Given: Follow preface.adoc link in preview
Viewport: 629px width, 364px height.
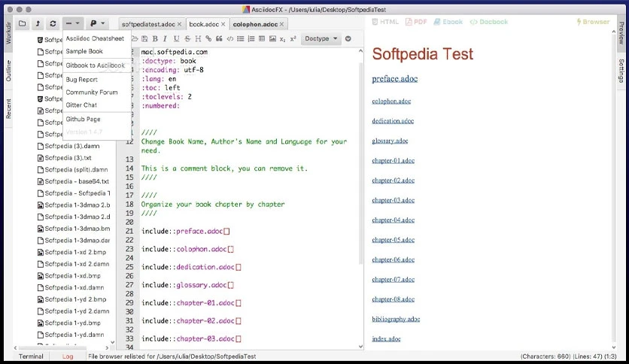Looking at the screenshot, I should 395,79.
